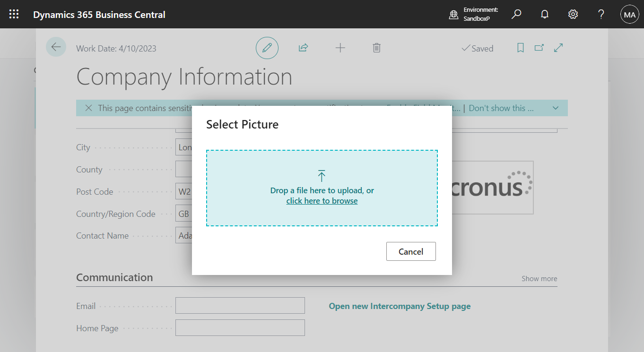The width and height of the screenshot is (644, 352).
Task: Dismiss the sensitive data notification with the X
Action: click(x=89, y=108)
